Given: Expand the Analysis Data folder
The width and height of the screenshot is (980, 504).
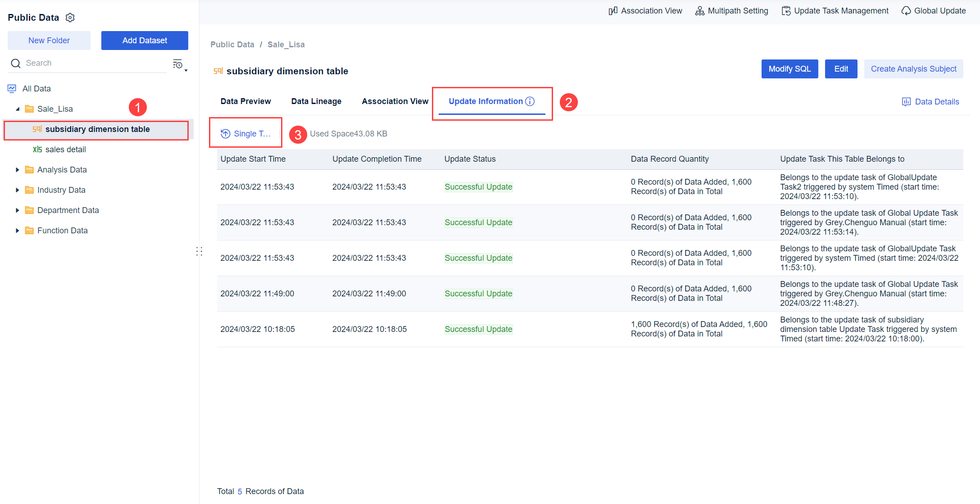Looking at the screenshot, I should [18, 169].
